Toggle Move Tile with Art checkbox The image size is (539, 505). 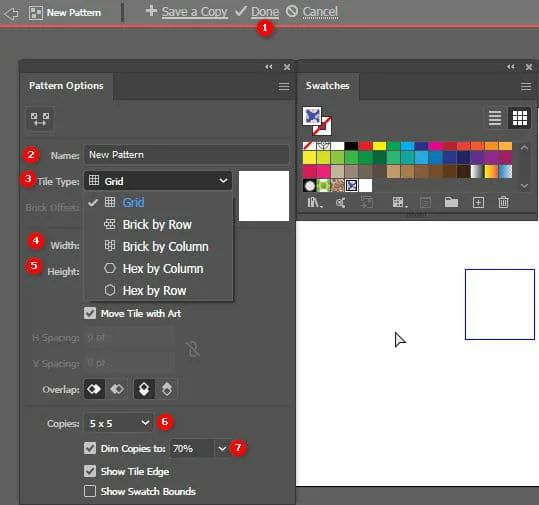90,313
